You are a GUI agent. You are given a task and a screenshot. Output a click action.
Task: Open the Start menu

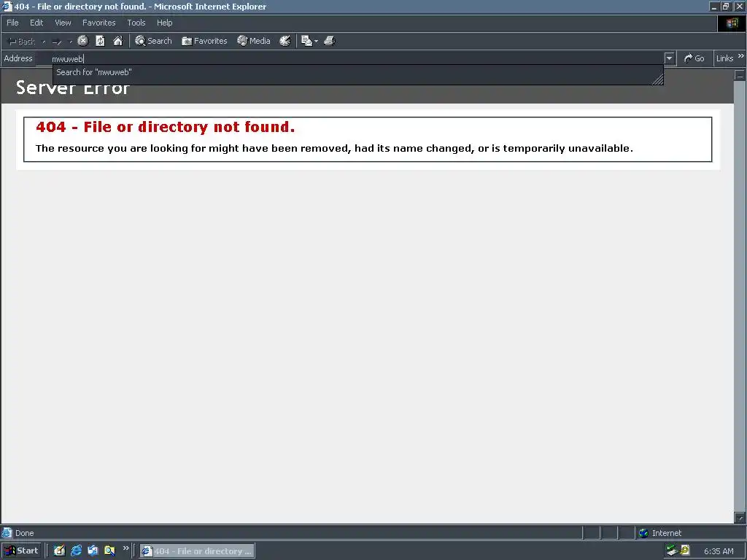(21, 551)
